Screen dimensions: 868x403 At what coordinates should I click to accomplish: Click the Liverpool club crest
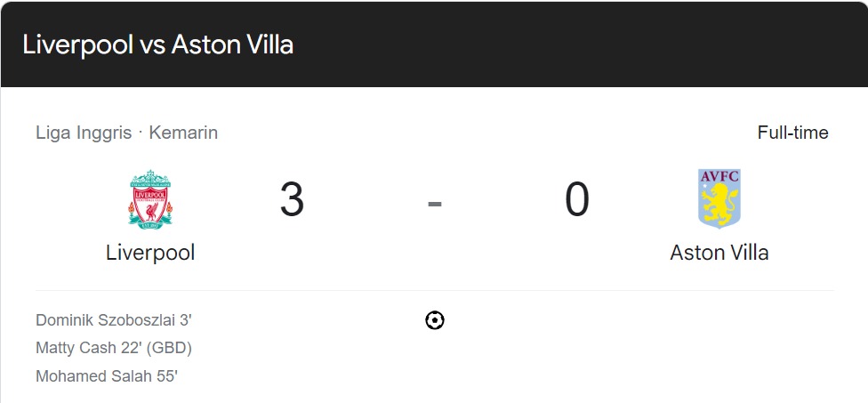(x=150, y=199)
